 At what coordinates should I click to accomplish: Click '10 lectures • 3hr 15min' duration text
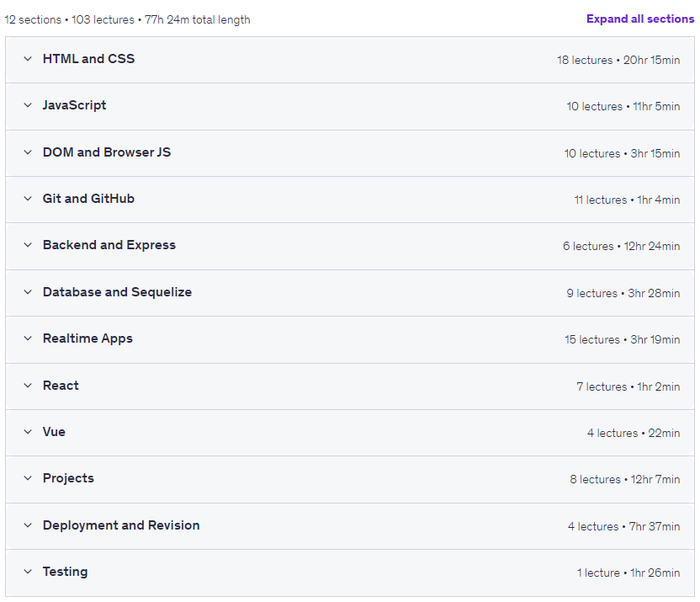tap(622, 153)
